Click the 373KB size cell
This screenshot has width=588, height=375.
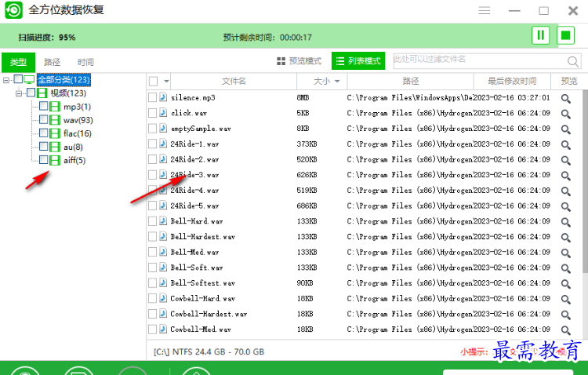[307, 144]
